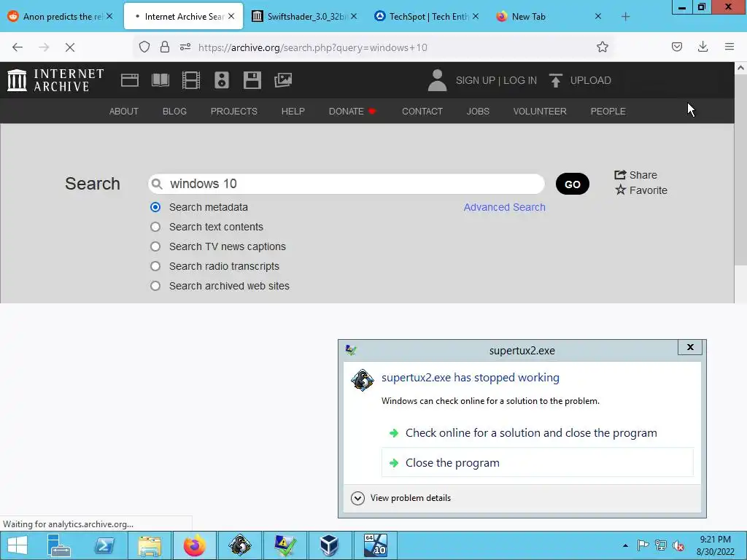747x560 pixels.
Task: Open the JOBS link
Action: pyautogui.click(x=478, y=111)
